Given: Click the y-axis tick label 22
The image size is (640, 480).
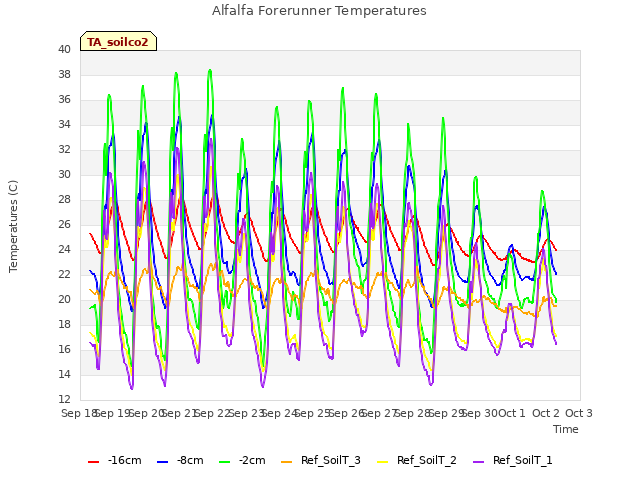Looking at the screenshot, I should click(64, 274).
